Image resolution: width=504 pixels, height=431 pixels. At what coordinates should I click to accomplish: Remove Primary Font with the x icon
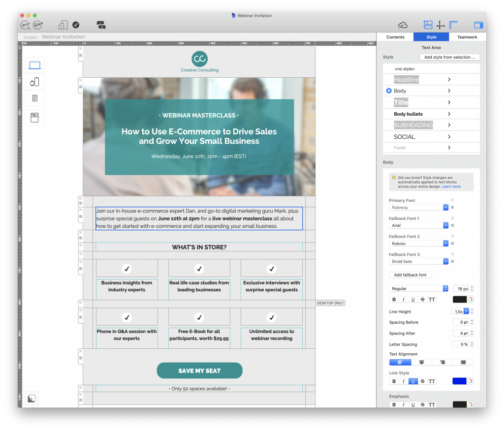point(452,200)
